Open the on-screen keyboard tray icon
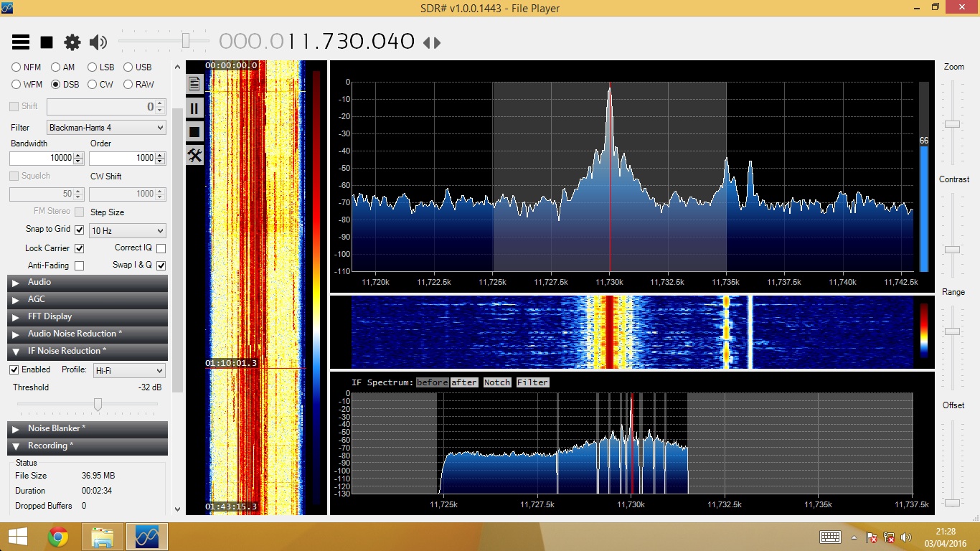Viewport: 980px width, 551px height. pyautogui.click(x=830, y=537)
